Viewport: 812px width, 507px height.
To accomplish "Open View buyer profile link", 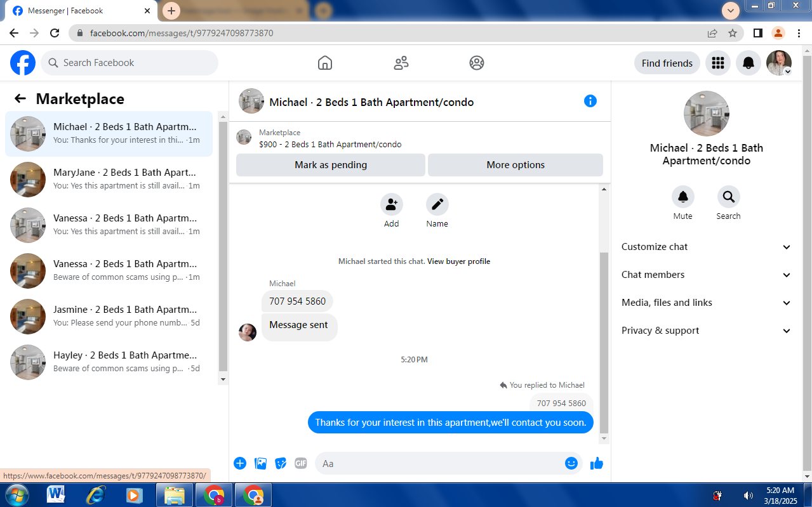I will (458, 261).
